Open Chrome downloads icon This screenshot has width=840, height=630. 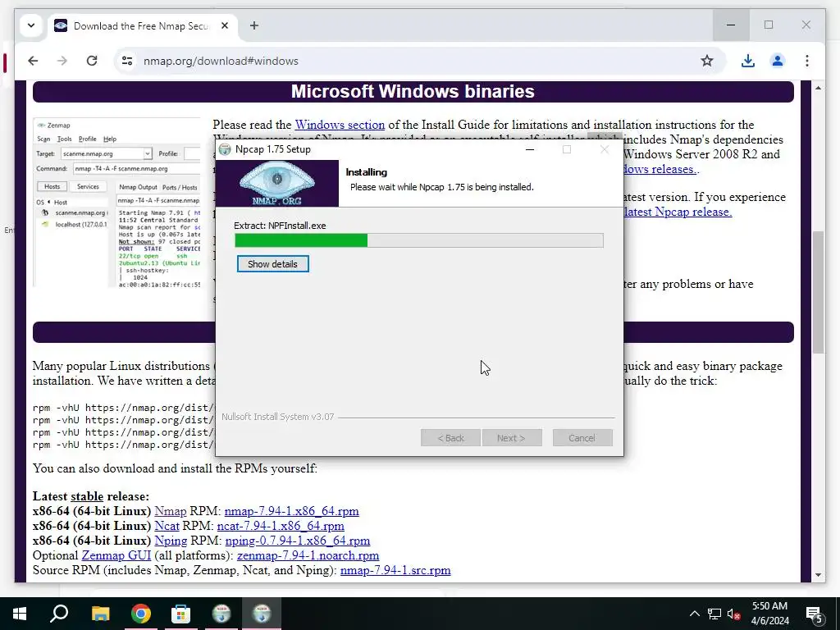coord(748,61)
